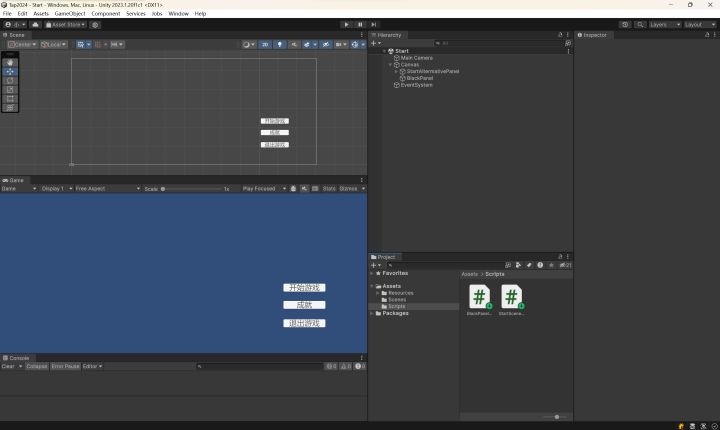Select the EventSystem object in Hierarchy

pyautogui.click(x=416, y=85)
